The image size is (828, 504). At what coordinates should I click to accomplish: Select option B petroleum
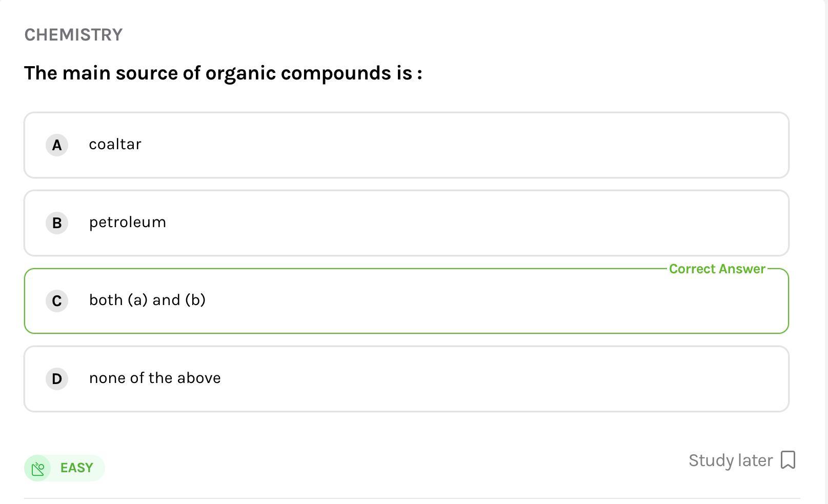[x=406, y=223]
